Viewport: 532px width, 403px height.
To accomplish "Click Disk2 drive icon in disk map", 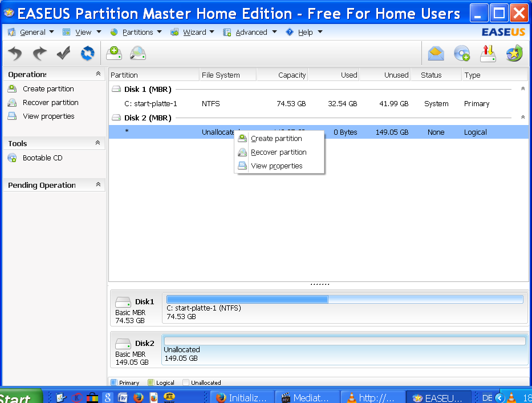I will pos(123,344).
